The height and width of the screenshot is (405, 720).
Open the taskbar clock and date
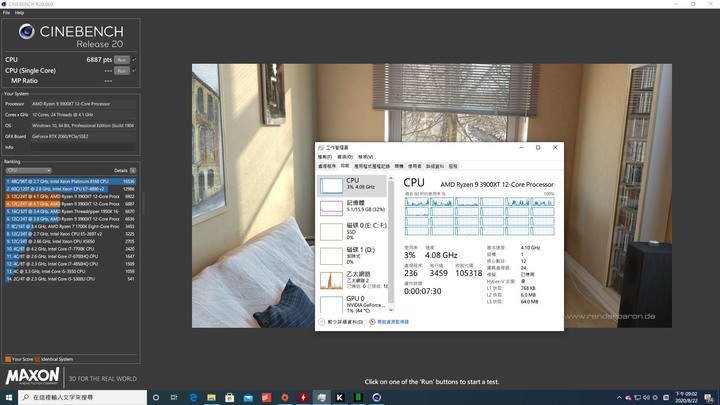pos(686,397)
